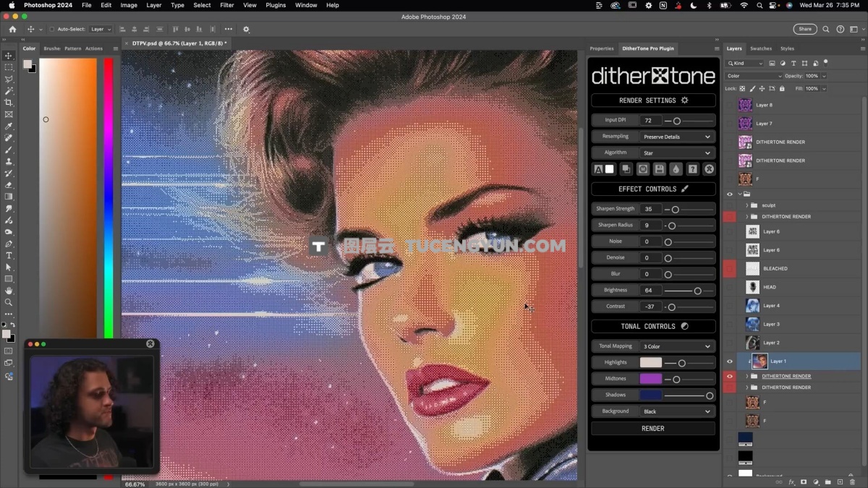This screenshot has width=868, height=488.
Task: Switch to the Properties tab
Action: pos(602,48)
